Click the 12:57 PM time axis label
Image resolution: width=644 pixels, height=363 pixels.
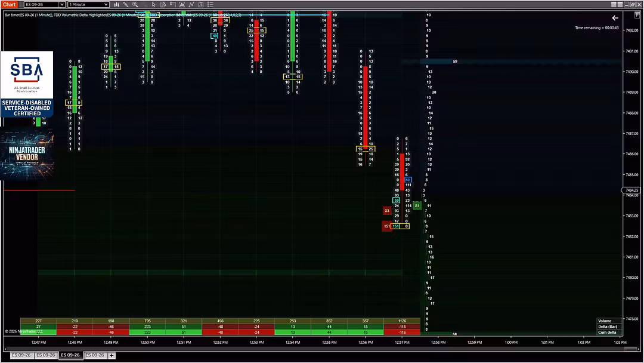(x=402, y=343)
